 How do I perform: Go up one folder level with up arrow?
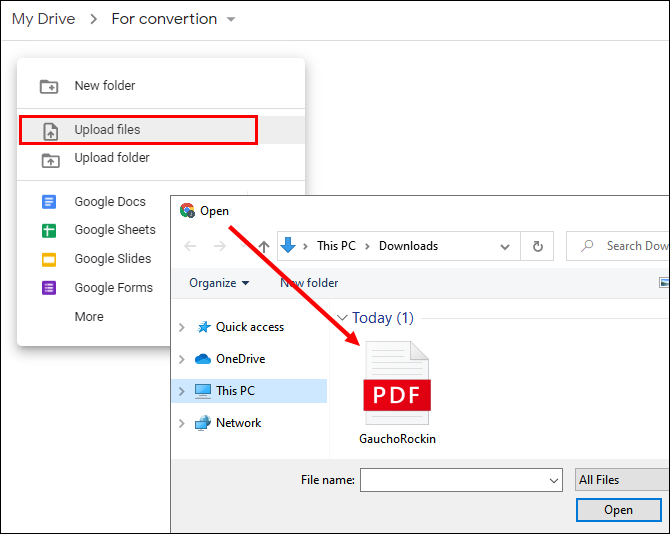(x=264, y=246)
